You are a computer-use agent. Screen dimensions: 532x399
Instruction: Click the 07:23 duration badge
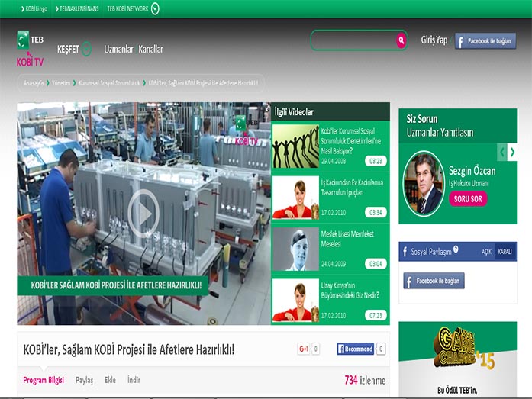[376, 315]
